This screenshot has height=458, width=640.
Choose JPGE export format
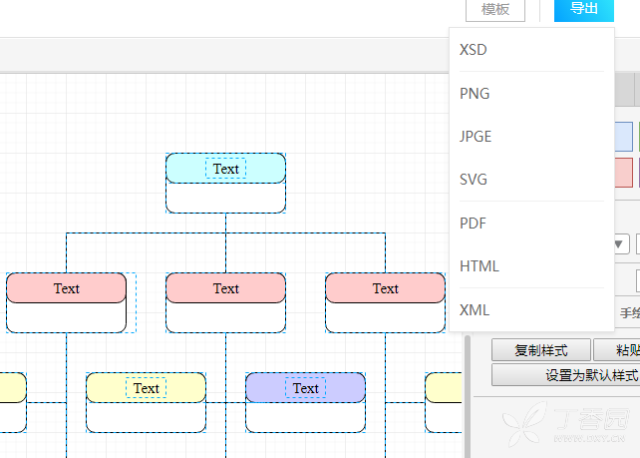click(x=531, y=136)
